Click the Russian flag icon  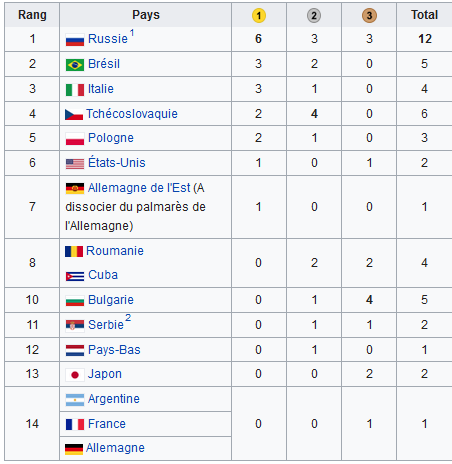click(x=75, y=40)
